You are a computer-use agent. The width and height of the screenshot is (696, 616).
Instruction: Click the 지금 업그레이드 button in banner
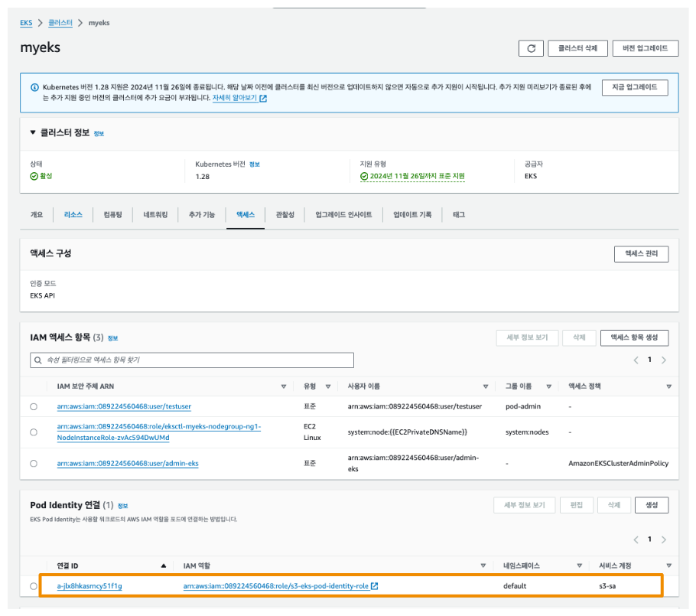[x=635, y=87]
